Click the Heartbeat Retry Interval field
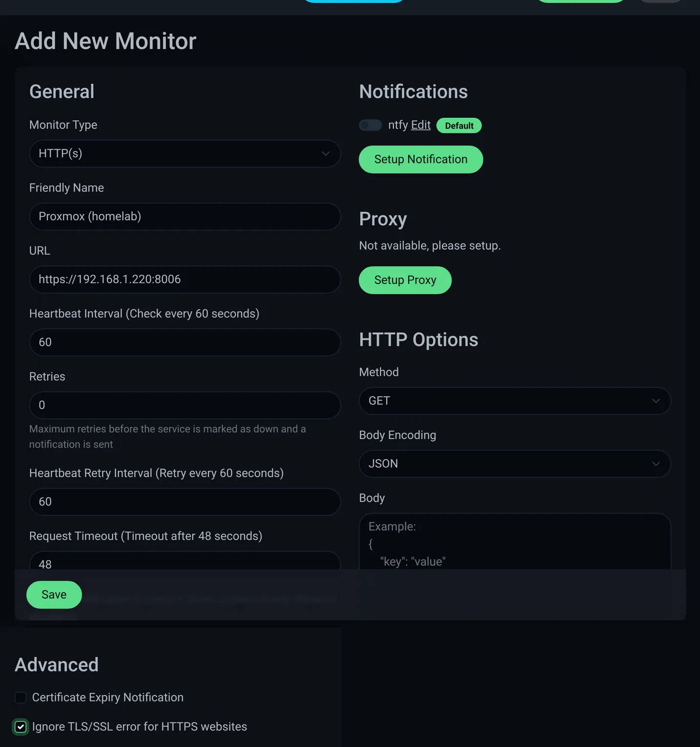This screenshot has height=747, width=700. point(185,502)
